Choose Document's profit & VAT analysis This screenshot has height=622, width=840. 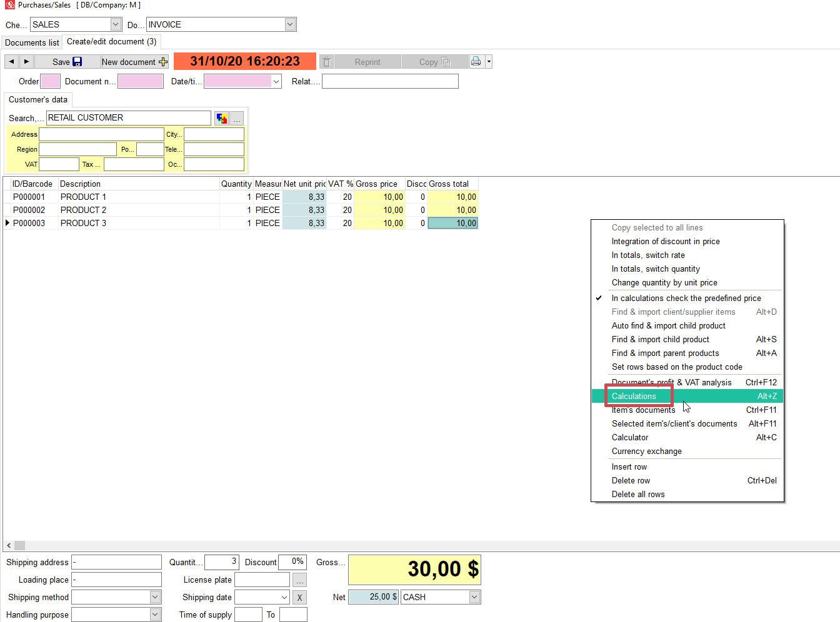pos(687,382)
